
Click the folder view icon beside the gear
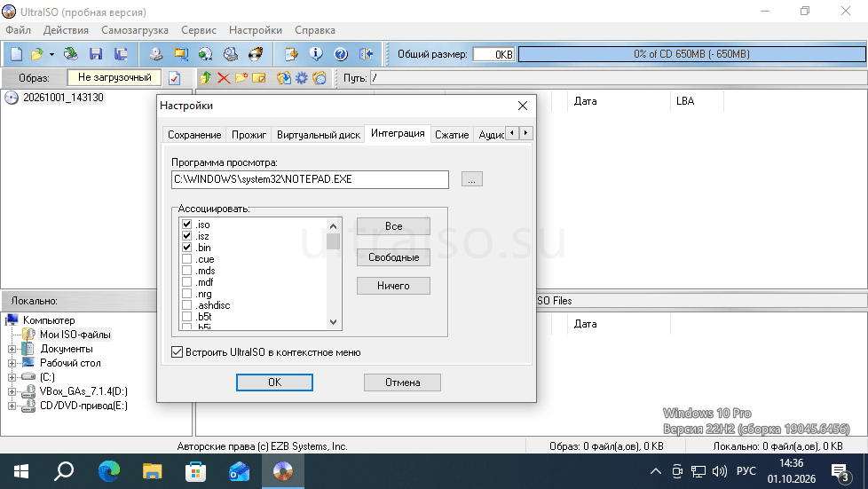click(320, 78)
